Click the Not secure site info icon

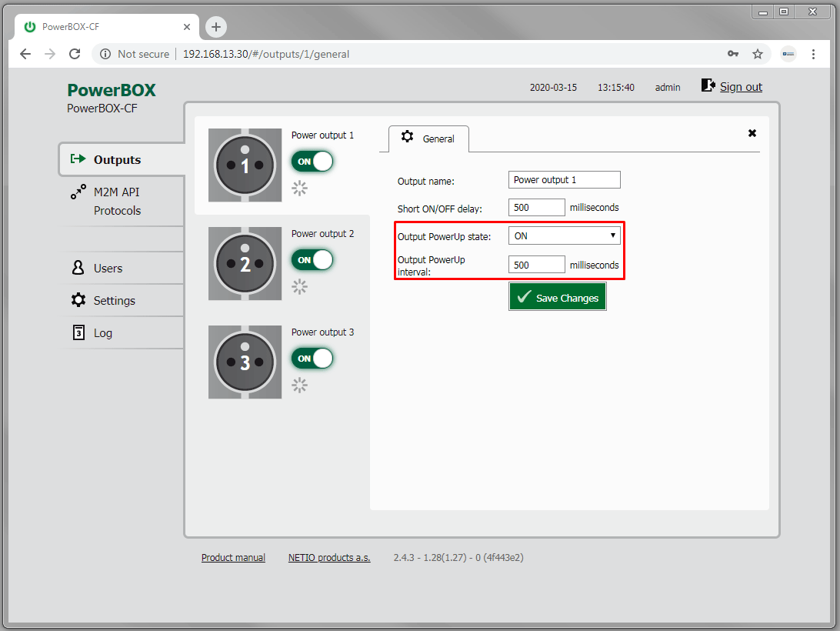105,54
